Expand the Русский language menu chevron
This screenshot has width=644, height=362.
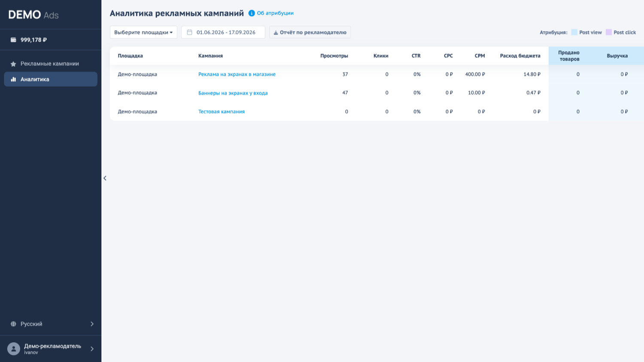point(92,324)
